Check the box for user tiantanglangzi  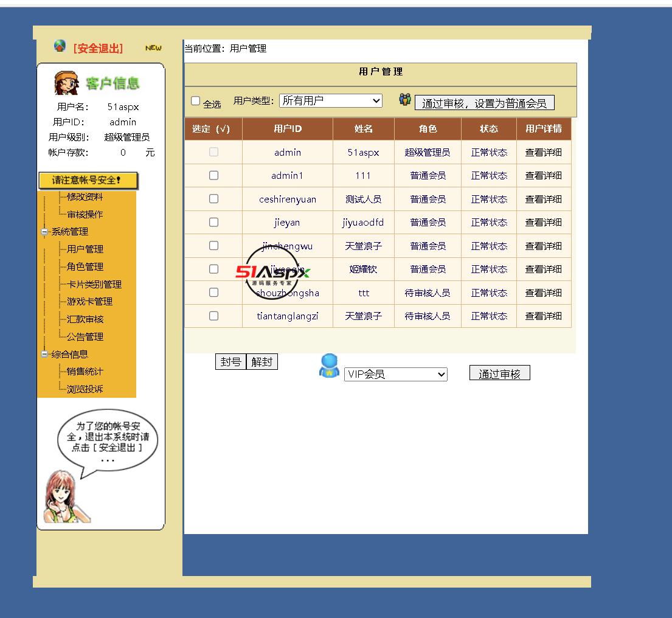(x=213, y=316)
